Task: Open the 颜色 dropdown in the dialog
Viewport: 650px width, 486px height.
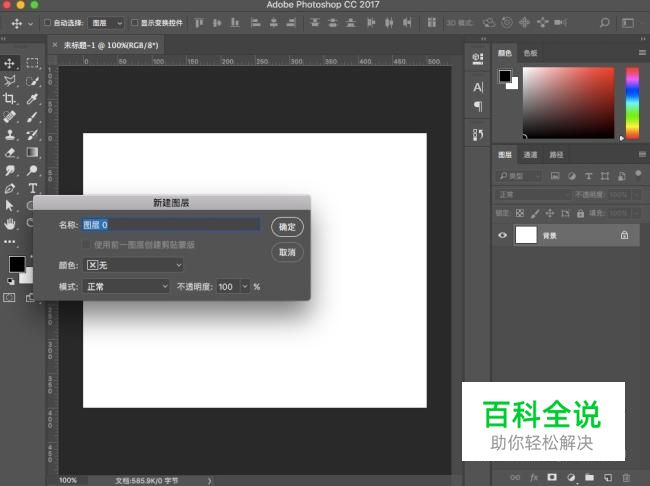Action: [x=134, y=265]
